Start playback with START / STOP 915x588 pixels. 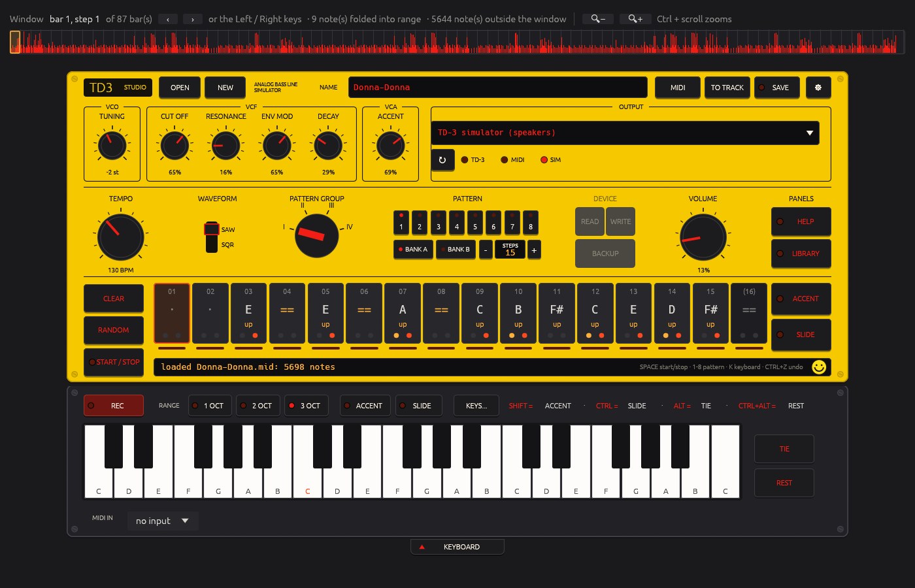[114, 362]
